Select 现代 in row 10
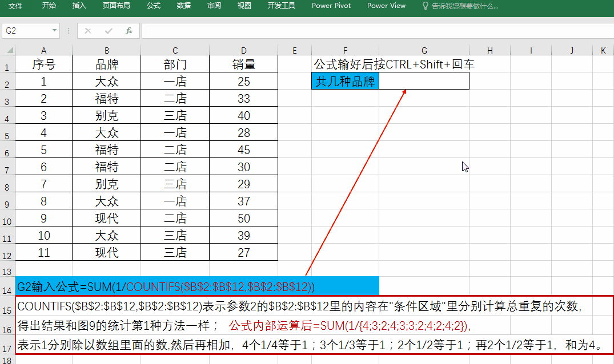The height and width of the screenshot is (364, 614). pos(106,218)
